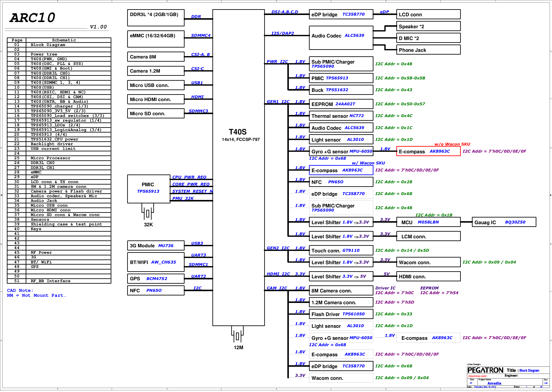The width and height of the screenshot is (552, 392).
Task: Click the w/o Wacon SKU note
Action: click(x=452, y=144)
